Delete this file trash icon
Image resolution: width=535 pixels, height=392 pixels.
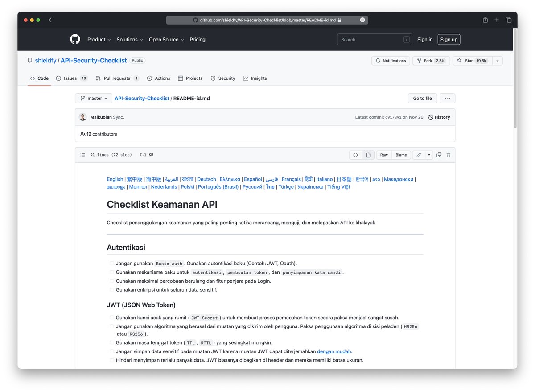pyautogui.click(x=449, y=155)
